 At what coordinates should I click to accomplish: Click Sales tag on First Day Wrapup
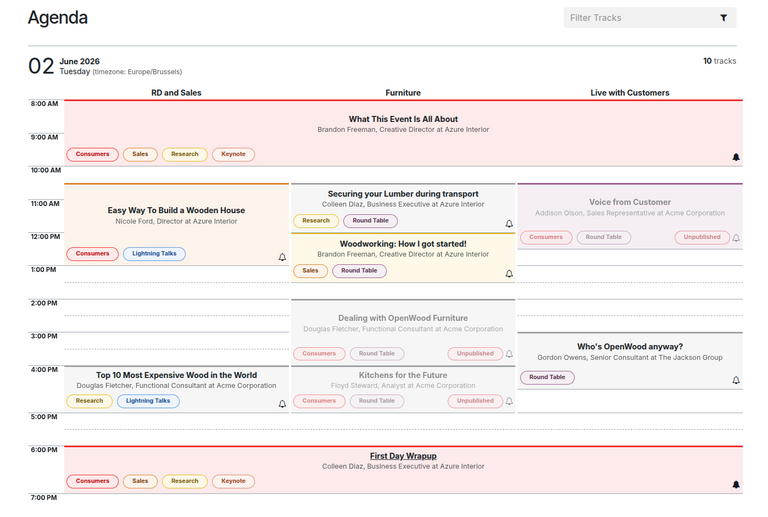click(x=140, y=481)
